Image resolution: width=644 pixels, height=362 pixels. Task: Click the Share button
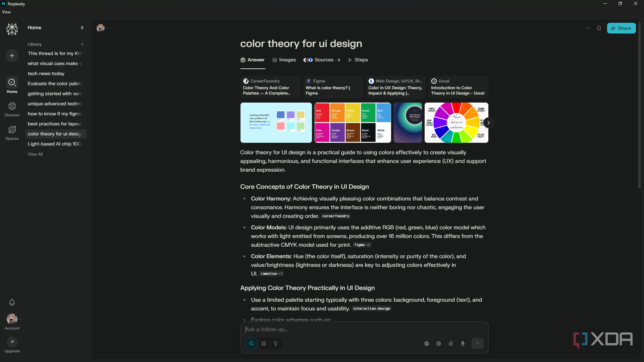coord(621,28)
